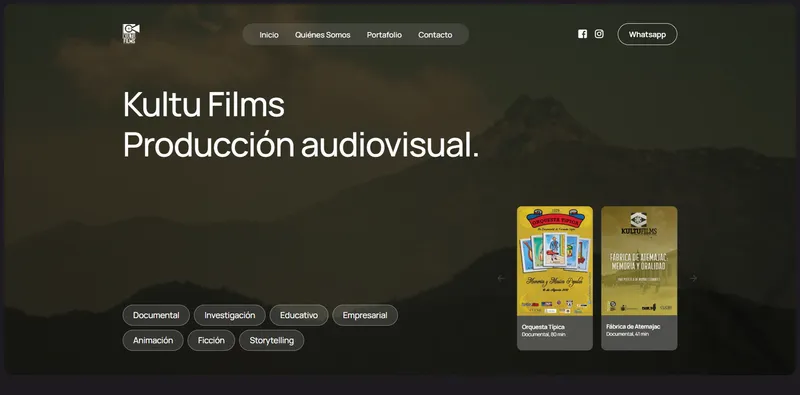
Task: Navigate to Quiénes Somos
Action: pyautogui.click(x=322, y=35)
